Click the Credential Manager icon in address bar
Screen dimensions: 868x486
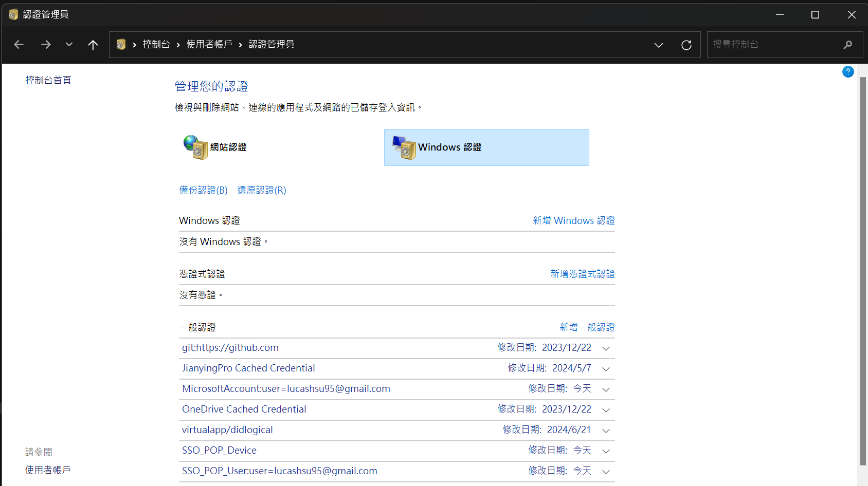point(121,45)
